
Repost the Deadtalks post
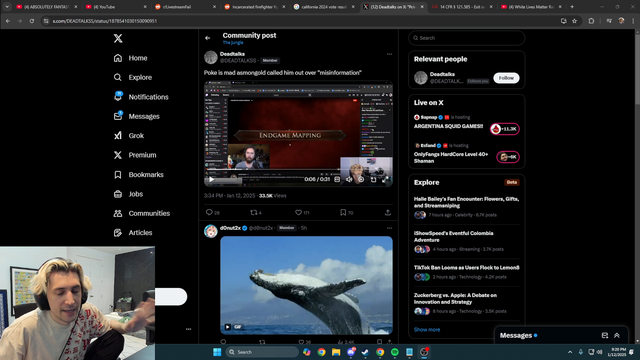pos(256,212)
